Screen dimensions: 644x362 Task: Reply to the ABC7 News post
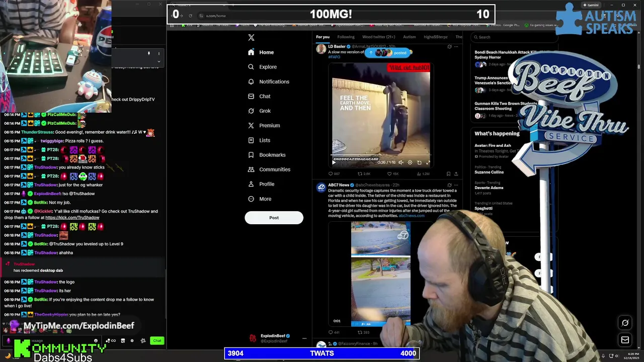(331, 332)
